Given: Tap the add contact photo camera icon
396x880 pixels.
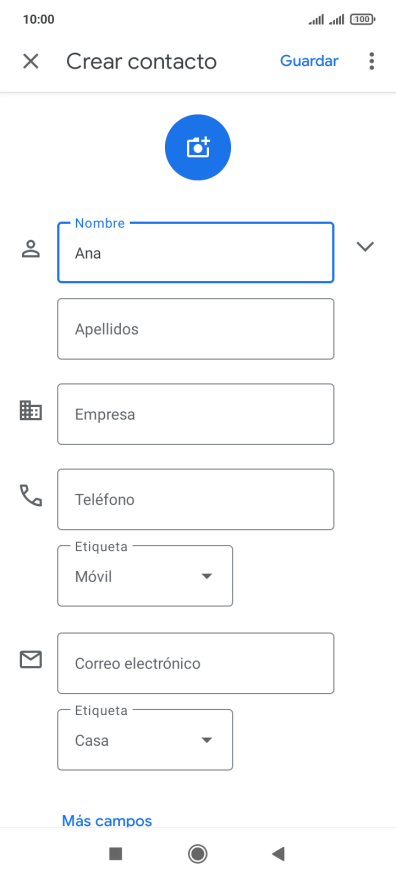Looking at the screenshot, I should click(x=197, y=148).
